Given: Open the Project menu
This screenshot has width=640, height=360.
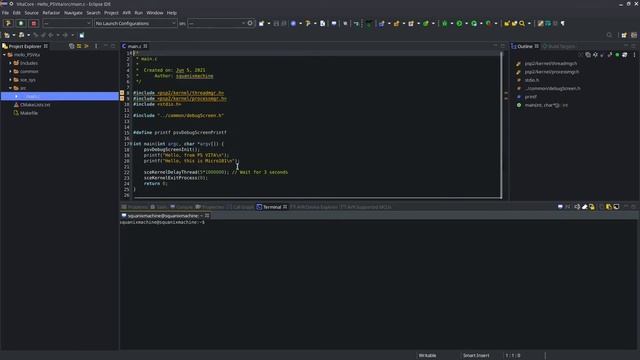Looking at the screenshot, I should 111,13.
